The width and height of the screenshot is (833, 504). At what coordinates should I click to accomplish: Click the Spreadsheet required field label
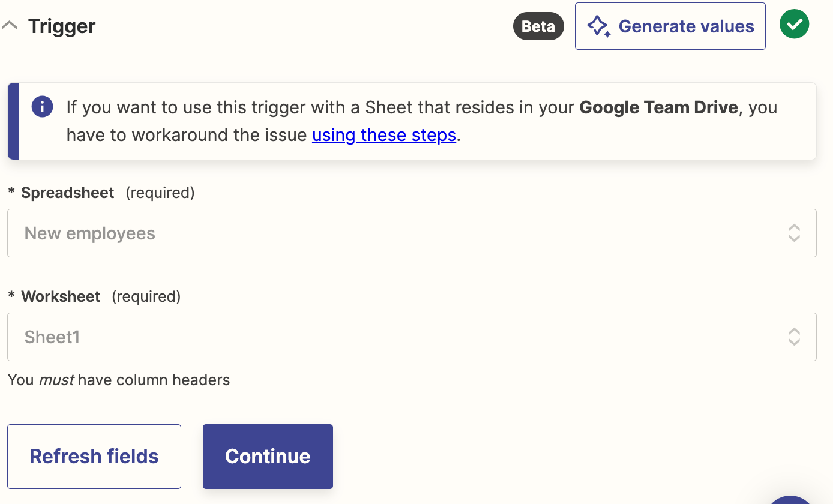tap(67, 193)
